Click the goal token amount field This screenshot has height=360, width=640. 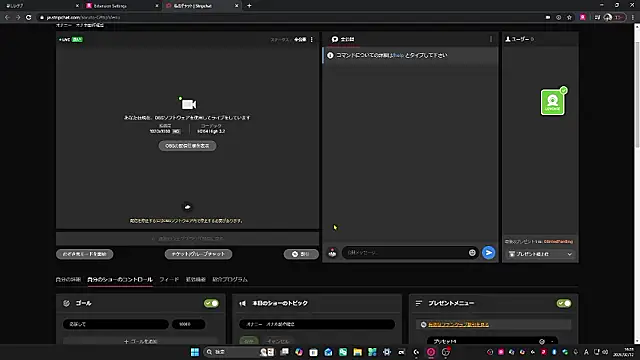pos(189,324)
